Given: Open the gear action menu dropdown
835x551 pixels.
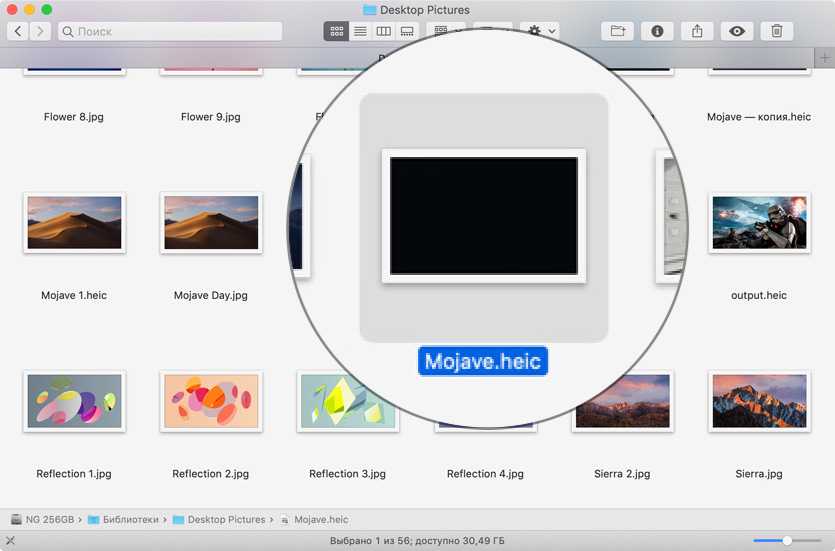Looking at the screenshot, I should (539, 31).
